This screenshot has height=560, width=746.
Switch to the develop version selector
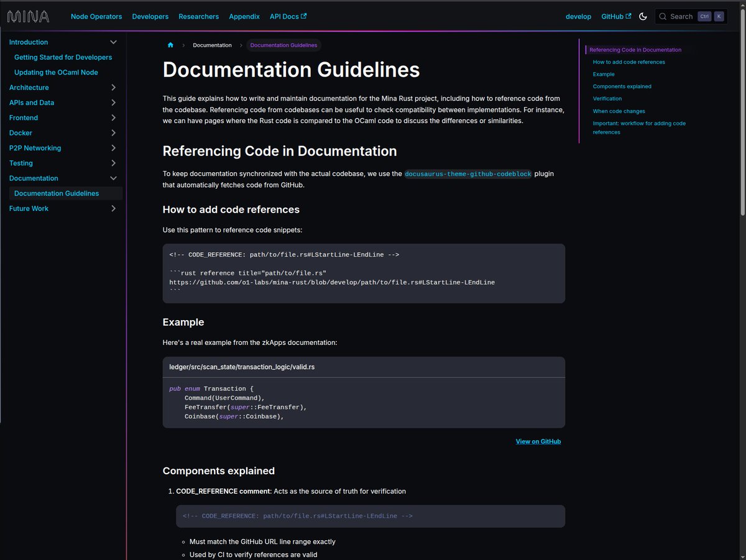click(578, 16)
